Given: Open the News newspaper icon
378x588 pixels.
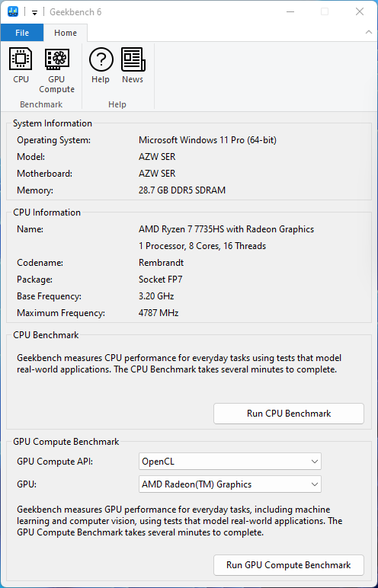Looking at the screenshot, I should 133,59.
